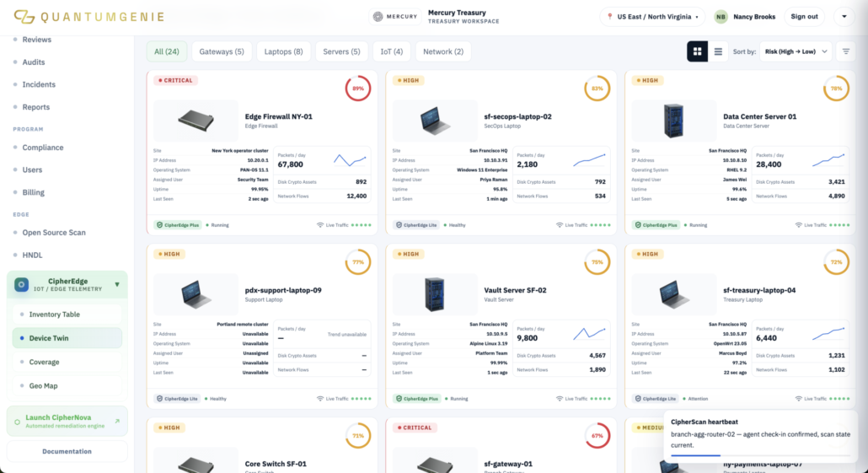
Task: Click sf-treasury-laptop-04 laptop image
Action: pos(673,294)
